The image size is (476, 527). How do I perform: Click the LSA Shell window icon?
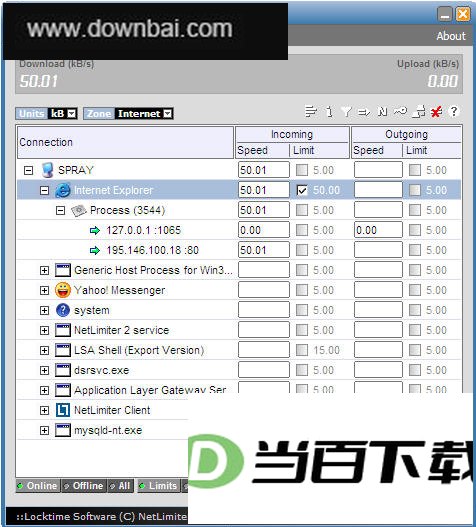(x=63, y=350)
